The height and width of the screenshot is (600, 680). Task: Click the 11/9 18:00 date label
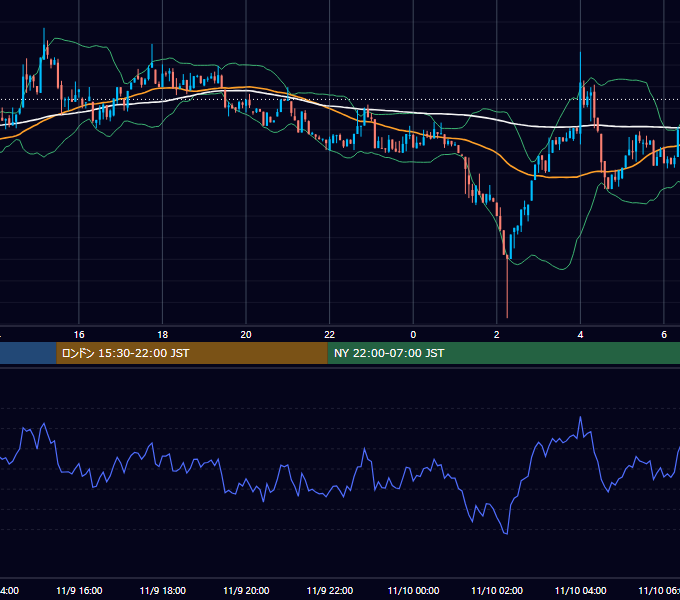coord(163,590)
